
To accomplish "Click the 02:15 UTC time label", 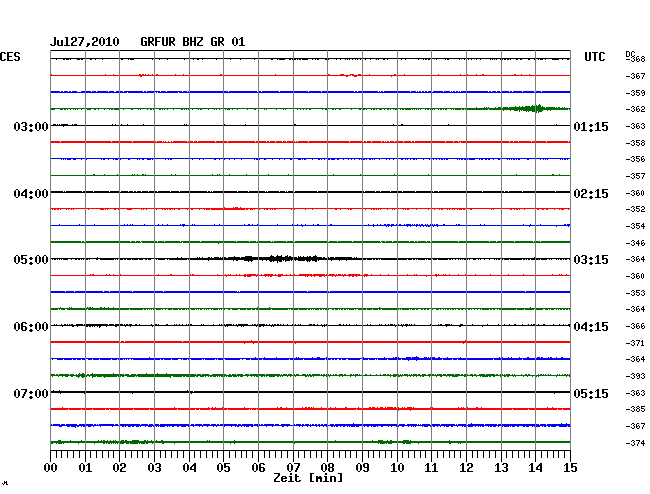I will (591, 194).
